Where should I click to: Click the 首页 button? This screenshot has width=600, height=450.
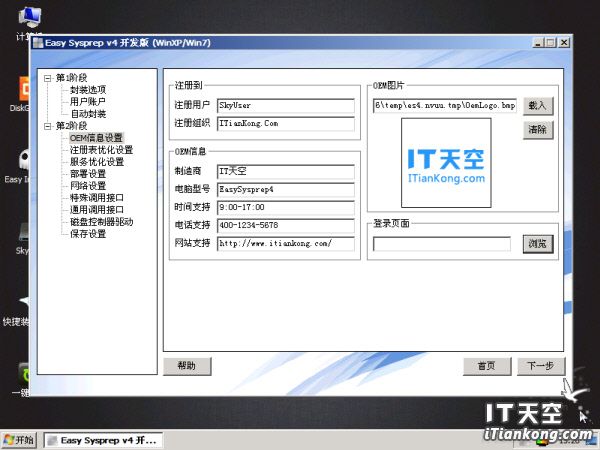pos(487,366)
